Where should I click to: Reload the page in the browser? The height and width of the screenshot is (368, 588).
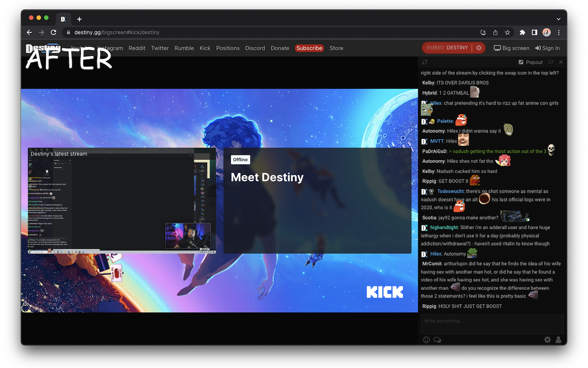click(53, 32)
